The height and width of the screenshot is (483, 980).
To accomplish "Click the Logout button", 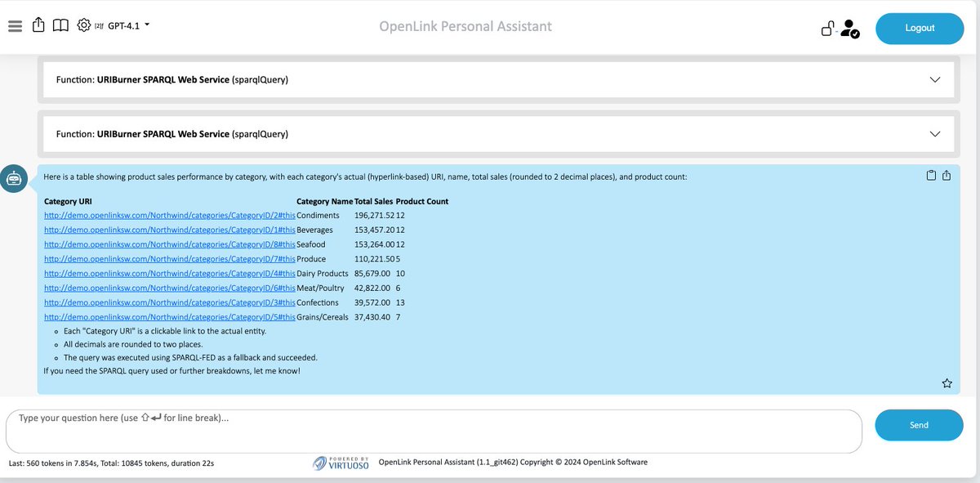I will (x=920, y=29).
